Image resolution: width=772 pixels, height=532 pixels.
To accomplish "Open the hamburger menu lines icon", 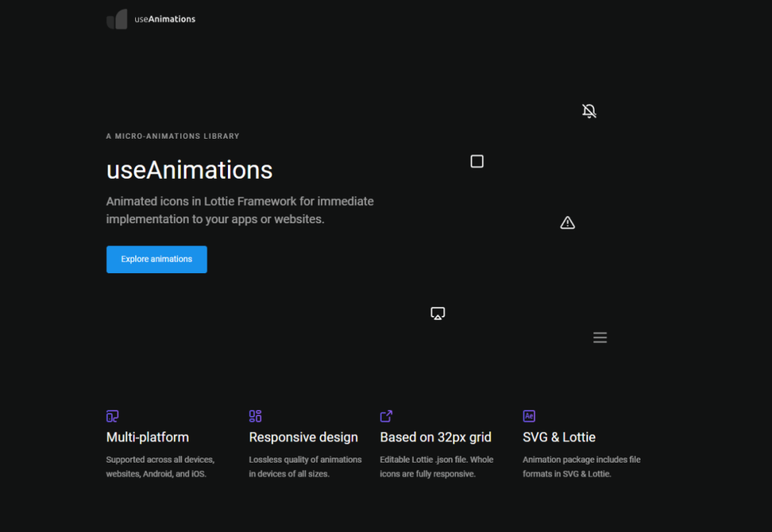I will [600, 338].
